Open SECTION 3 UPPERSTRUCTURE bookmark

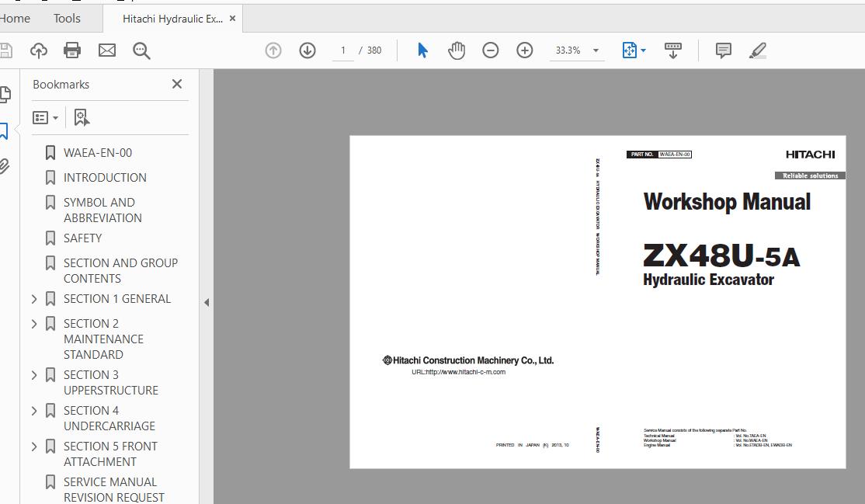point(111,383)
